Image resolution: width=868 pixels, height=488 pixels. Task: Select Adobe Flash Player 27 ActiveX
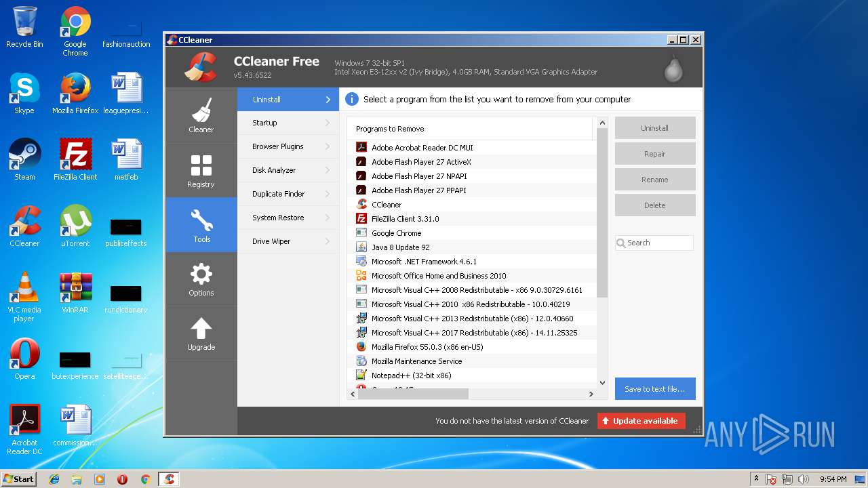tap(473, 162)
